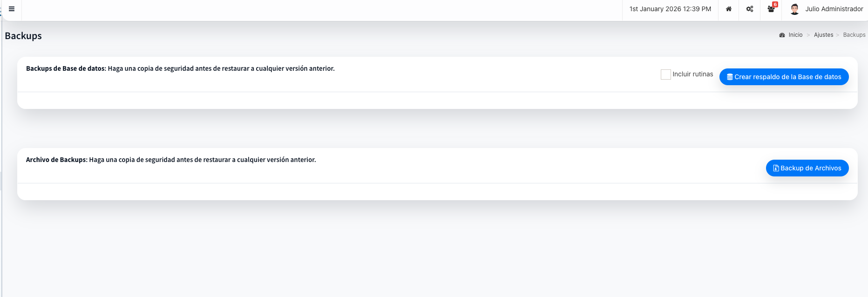
Task: Click the date and time display
Action: tap(670, 9)
